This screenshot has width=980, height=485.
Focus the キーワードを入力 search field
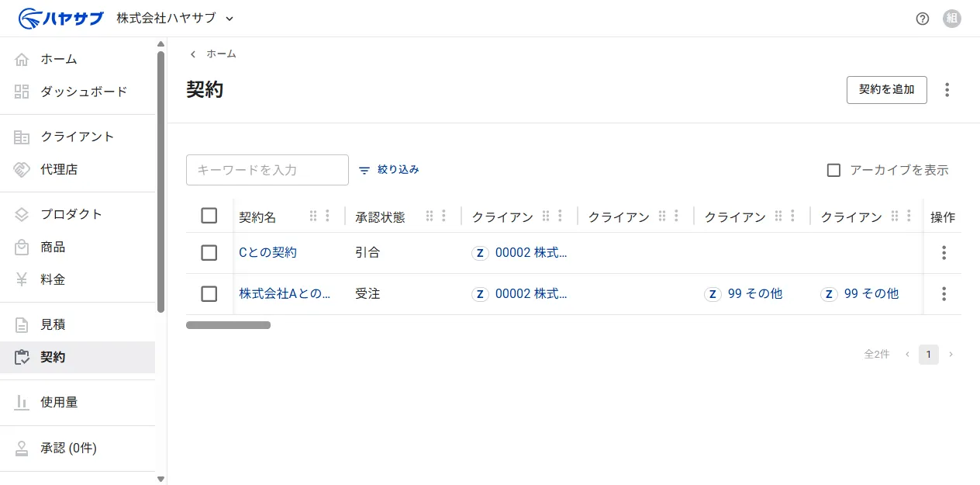point(267,170)
